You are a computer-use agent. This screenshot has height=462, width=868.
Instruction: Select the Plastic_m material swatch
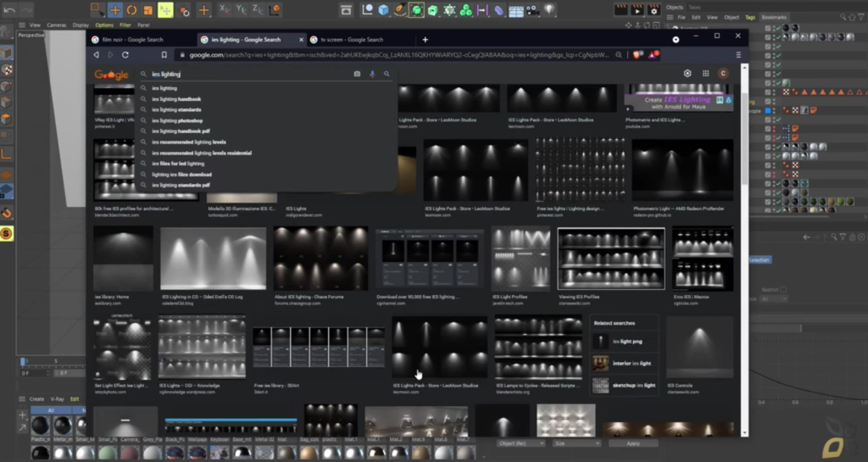40,426
